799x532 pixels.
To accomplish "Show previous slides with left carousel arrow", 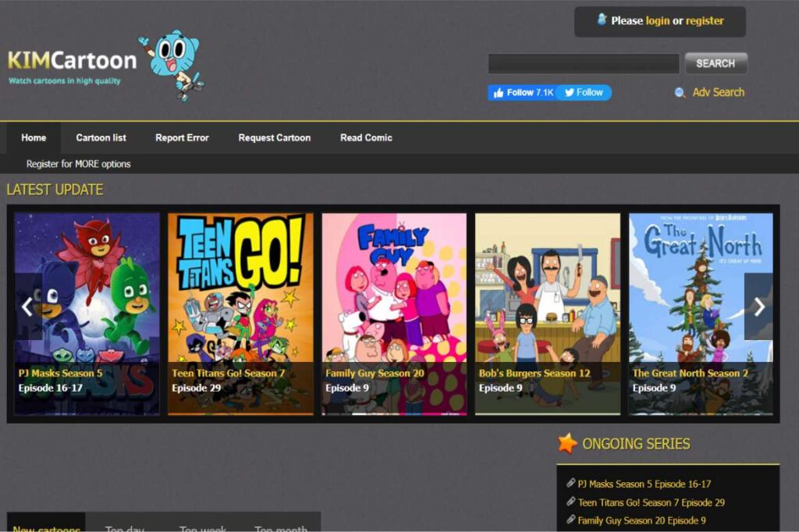I will pos(27,307).
